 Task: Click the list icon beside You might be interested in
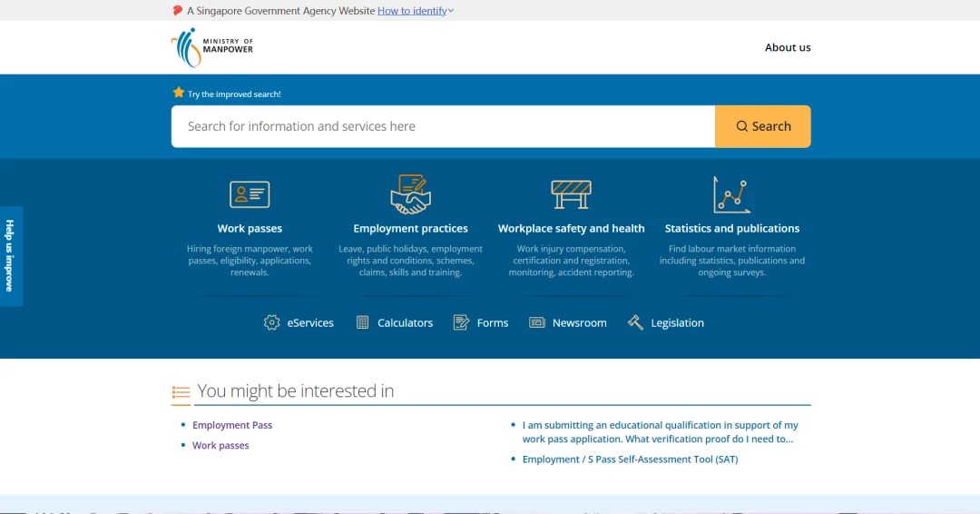[181, 392]
